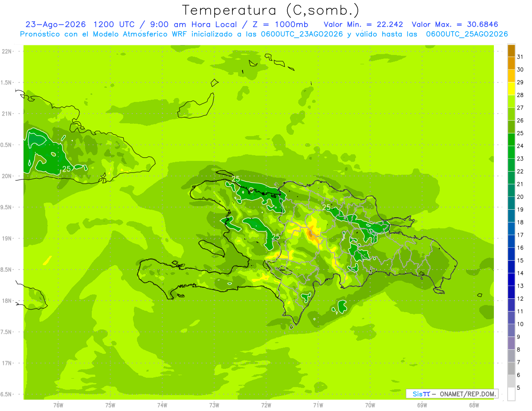The image size is (532, 411).
Task: Click the '69W' longitude label
Action: [x=422, y=406]
